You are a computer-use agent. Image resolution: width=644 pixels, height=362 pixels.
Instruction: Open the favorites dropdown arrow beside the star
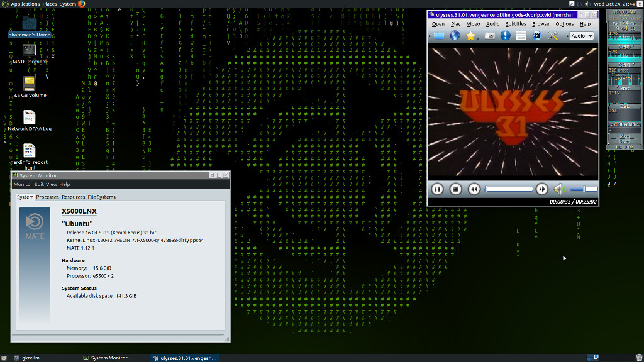478,38
